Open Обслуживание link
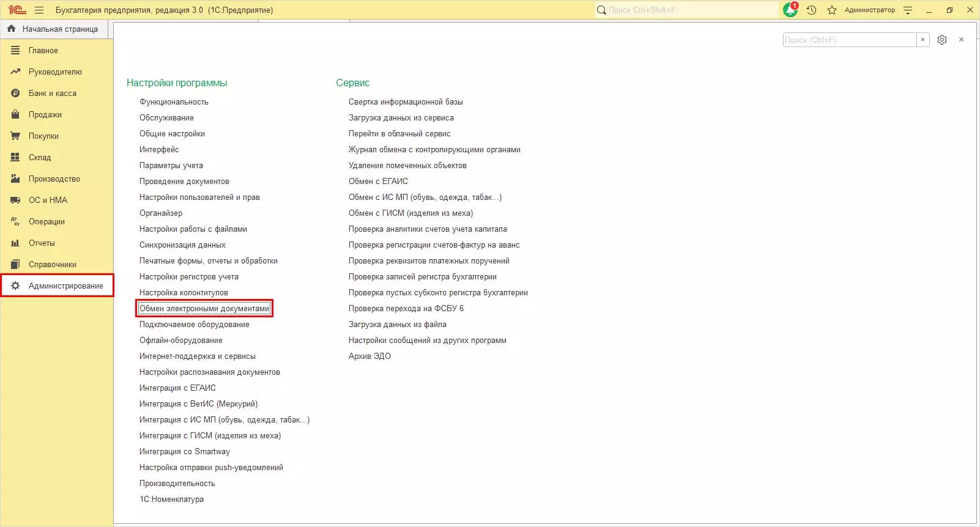 click(x=166, y=117)
